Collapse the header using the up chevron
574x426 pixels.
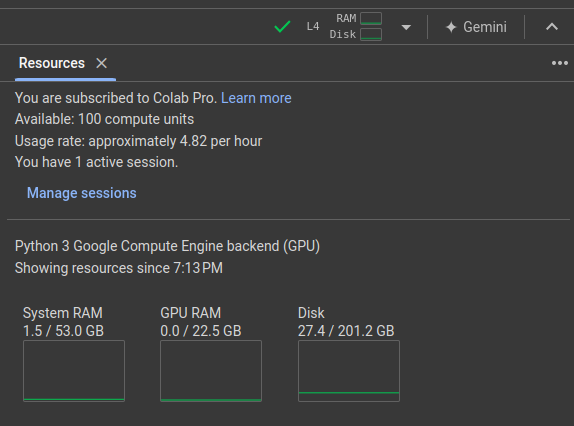point(552,27)
